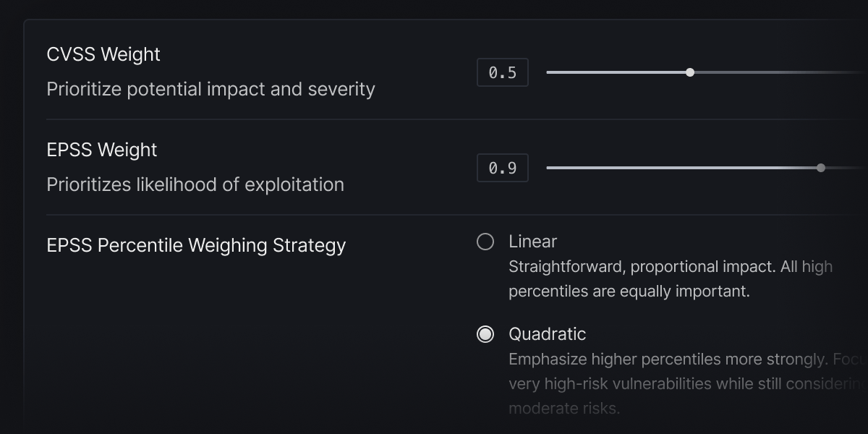Click the CVSS Weight slider handle
This screenshot has width=868, height=434.
pyautogui.click(x=690, y=72)
